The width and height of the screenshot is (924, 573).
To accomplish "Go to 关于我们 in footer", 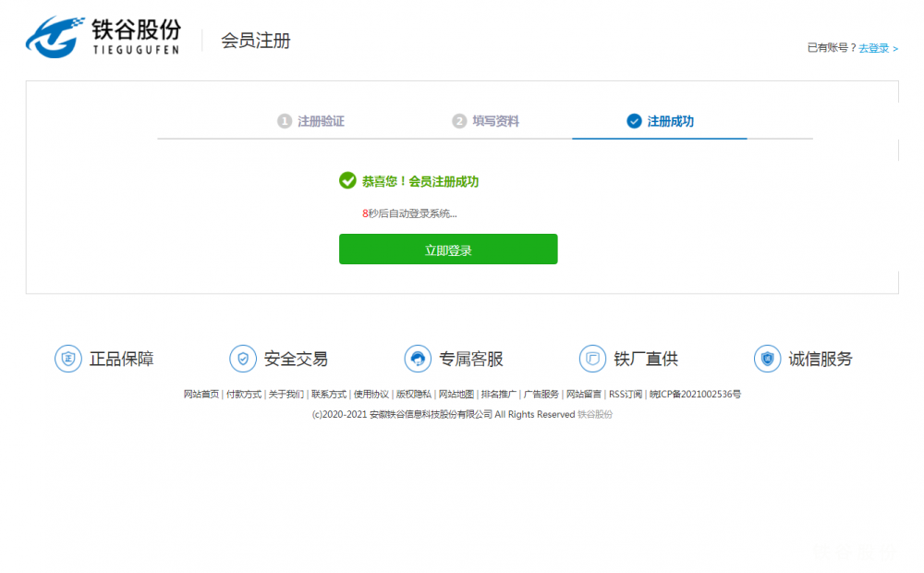I will coord(286,394).
